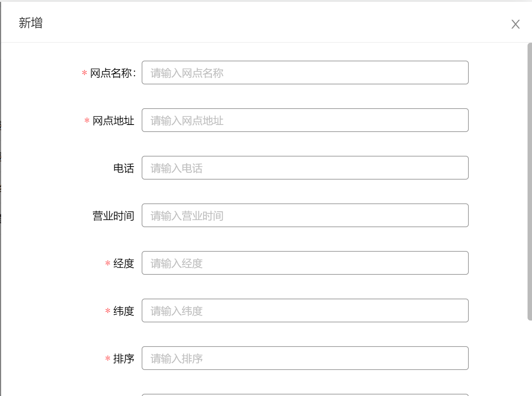Focus the 经度 input field
Screen dimensions: 532x396
point(305,263)
